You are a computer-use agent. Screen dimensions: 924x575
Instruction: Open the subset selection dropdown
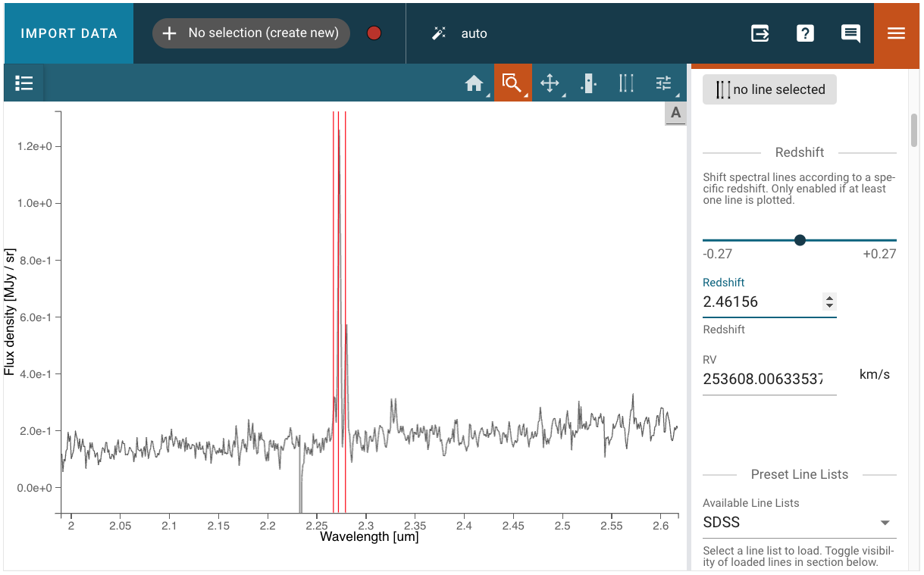point(251,33)
